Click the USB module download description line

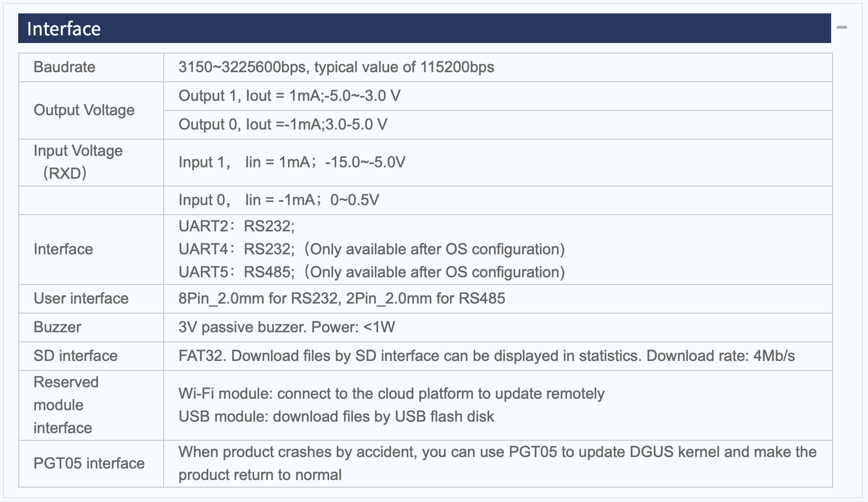pos(336,416)
